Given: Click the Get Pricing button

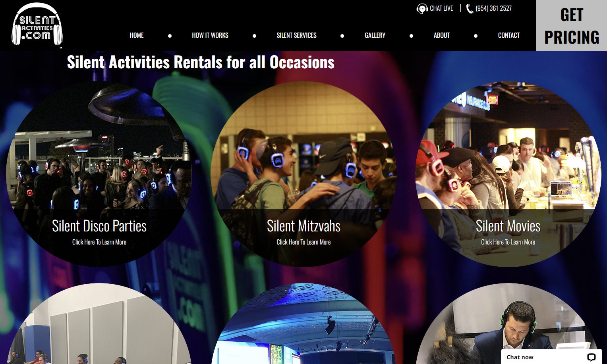Looking at the screenshot, I should 572,25.
